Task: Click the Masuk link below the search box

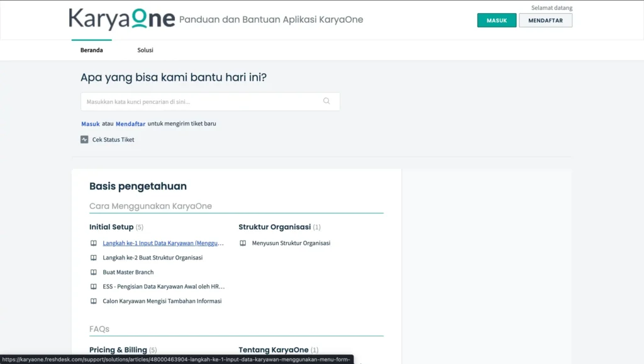Action: [91, 124]
